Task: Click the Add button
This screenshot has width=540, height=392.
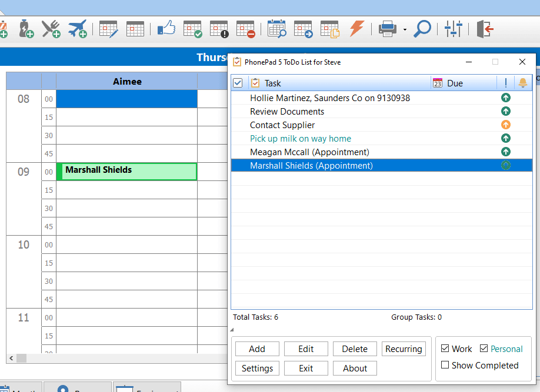Action: coord(257,349)
